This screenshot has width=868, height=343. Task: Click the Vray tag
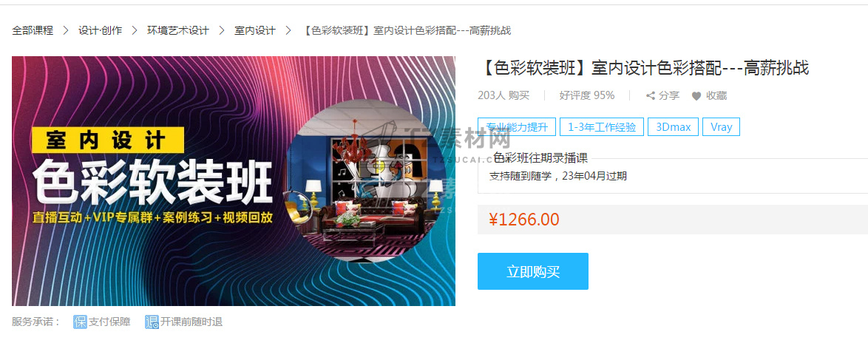(722, 126)
